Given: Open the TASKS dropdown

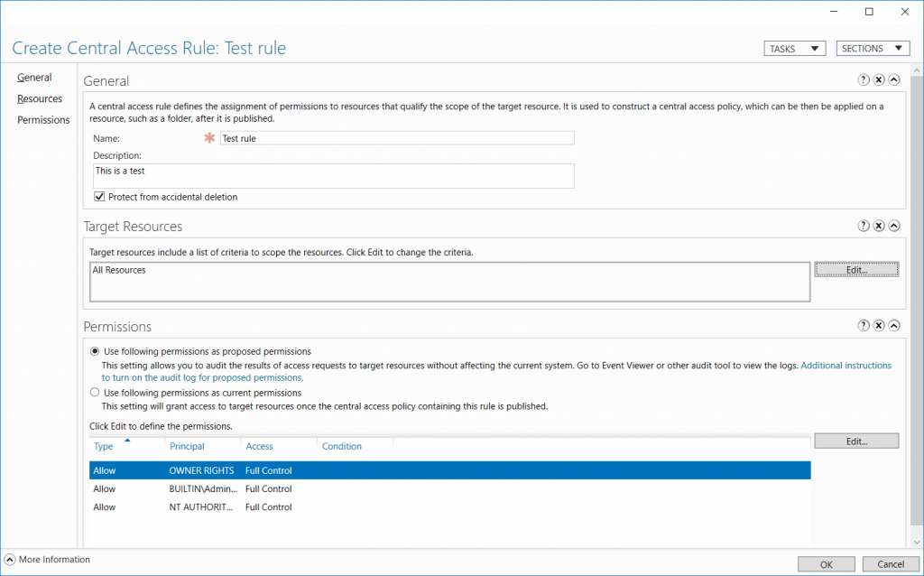Looking at the screenshot, I should coord(794,48).
